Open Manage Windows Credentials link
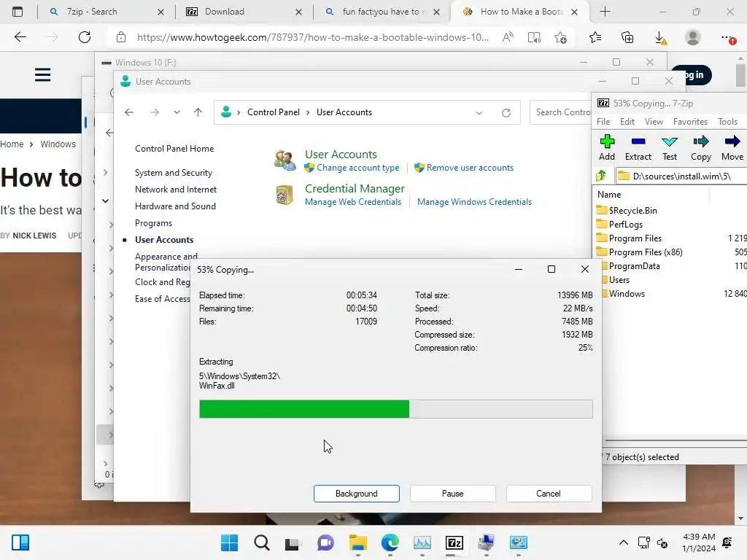Viewport: 747px width, 560px height. click(474, 202)
